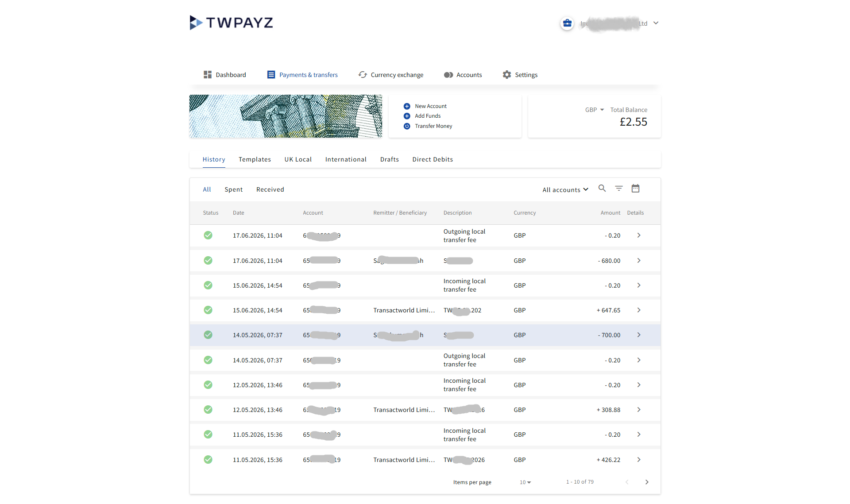Click the Transfer Money link
Image resolution: width=850 pixels, height=504 pixels.
(433, 126)
